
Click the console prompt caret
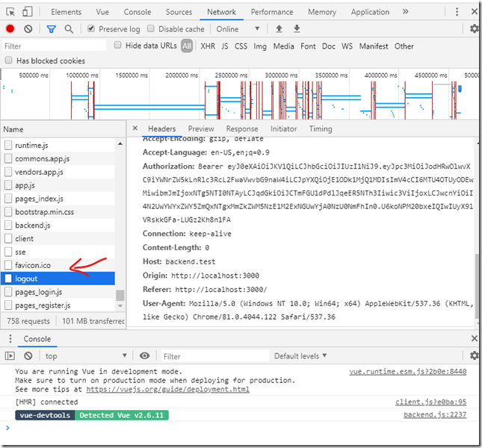[7, 427]
